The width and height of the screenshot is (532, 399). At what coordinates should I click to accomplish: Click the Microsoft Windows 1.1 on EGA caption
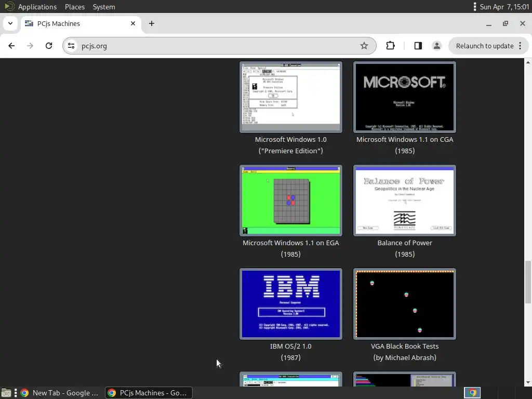point(291,248)
